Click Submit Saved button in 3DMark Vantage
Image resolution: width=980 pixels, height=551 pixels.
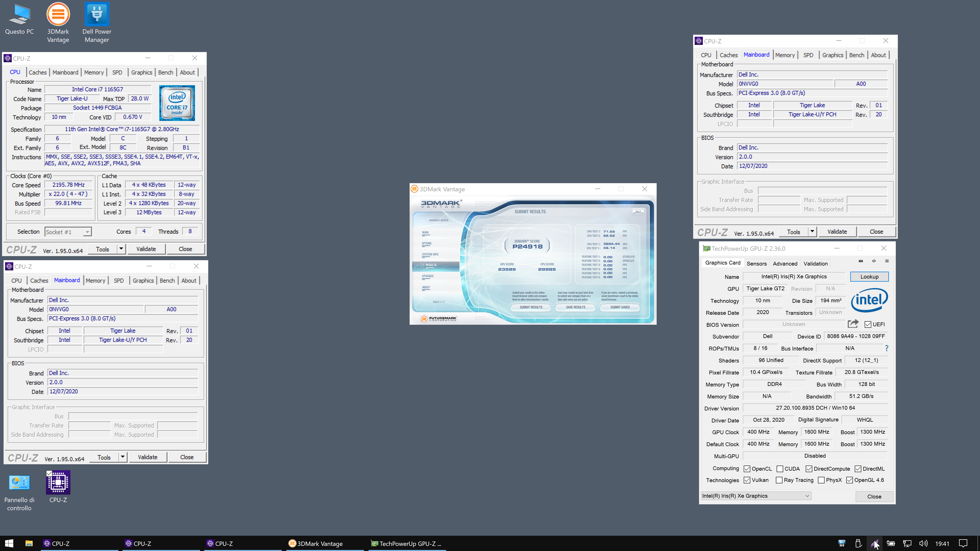coord(620,307)
